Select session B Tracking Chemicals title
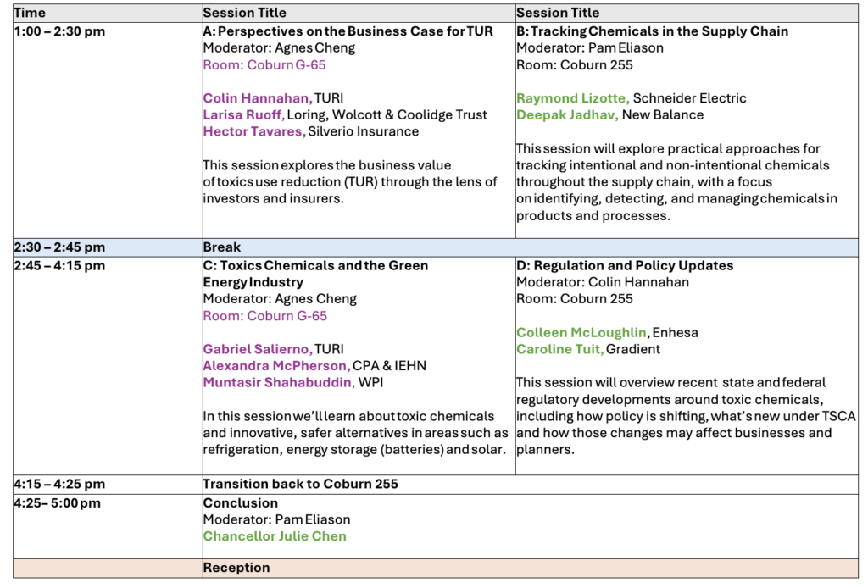Image resolution: width=868 pixels, height=588 pixels. (652, 31)
